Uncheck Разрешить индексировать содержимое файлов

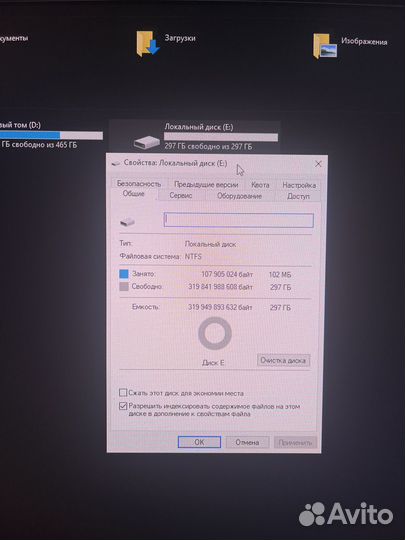pyautogui.click(x=123, y=406)
